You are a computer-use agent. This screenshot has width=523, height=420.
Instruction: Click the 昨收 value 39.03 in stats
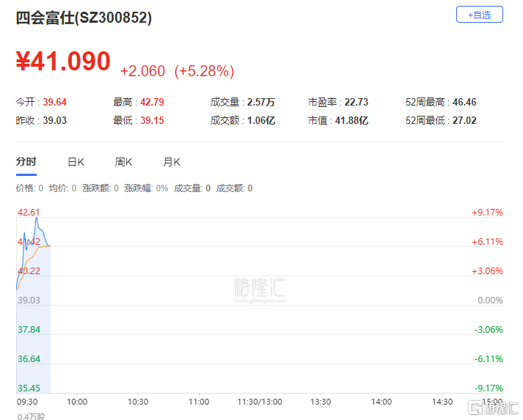point(55,120)
